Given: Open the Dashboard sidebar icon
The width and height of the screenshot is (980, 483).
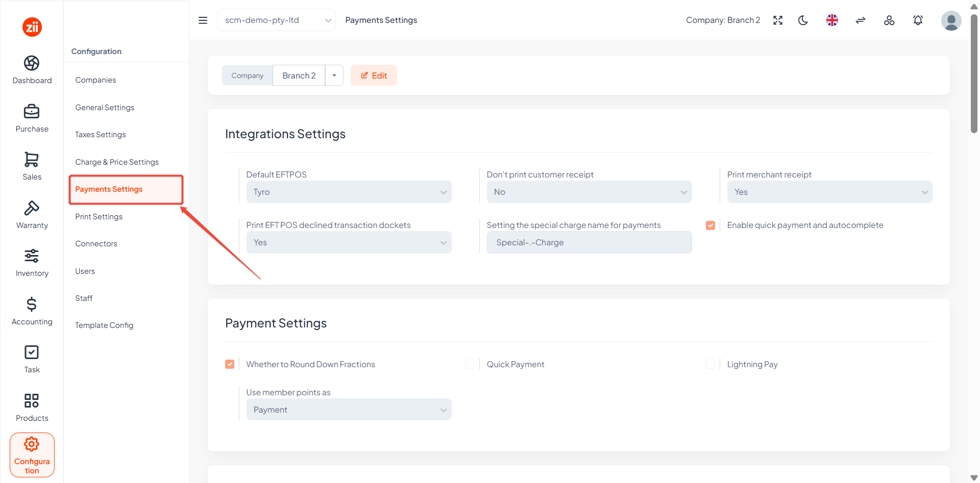Looking at the screenshot, I should click(32, 63).
